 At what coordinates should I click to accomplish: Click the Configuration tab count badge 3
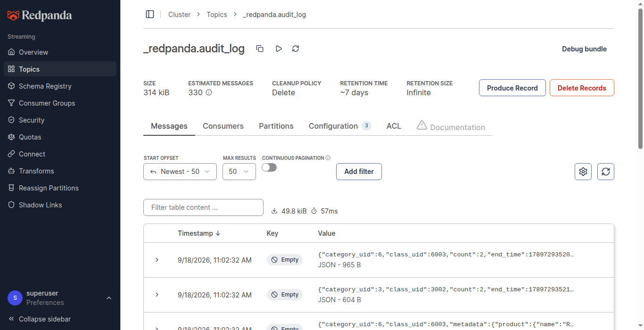coord(367,126)
